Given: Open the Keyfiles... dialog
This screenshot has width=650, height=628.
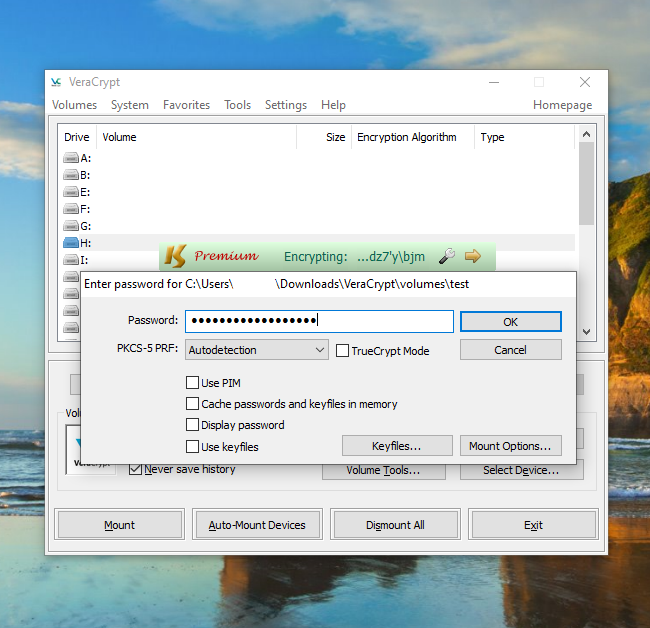Looking at the screenshot, I should click(397, 446).
